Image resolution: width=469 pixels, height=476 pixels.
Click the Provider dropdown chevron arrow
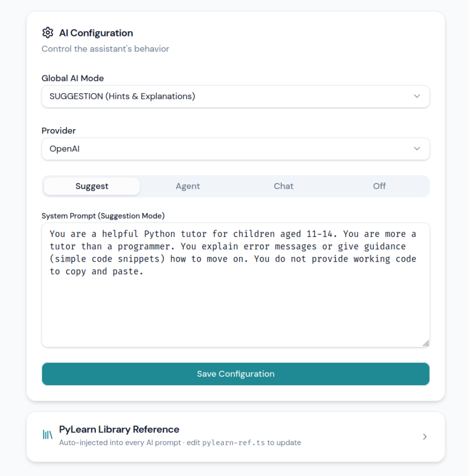417,149
